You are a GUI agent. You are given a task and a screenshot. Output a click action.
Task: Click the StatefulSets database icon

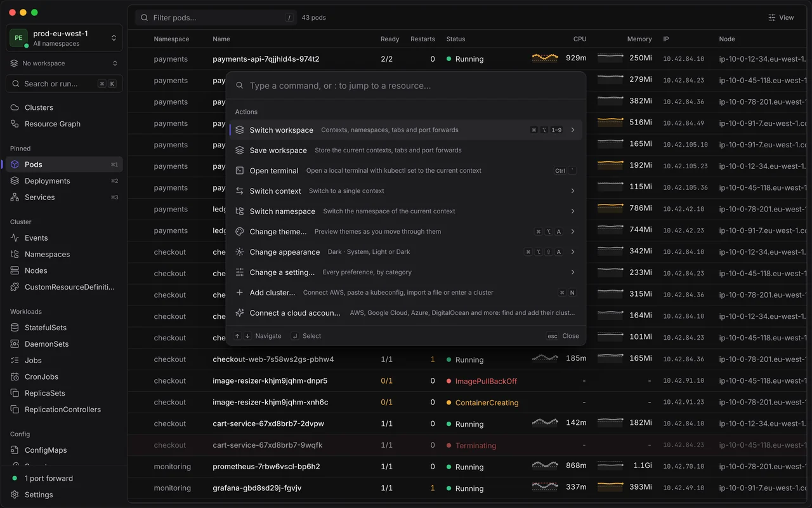[15, 328]
